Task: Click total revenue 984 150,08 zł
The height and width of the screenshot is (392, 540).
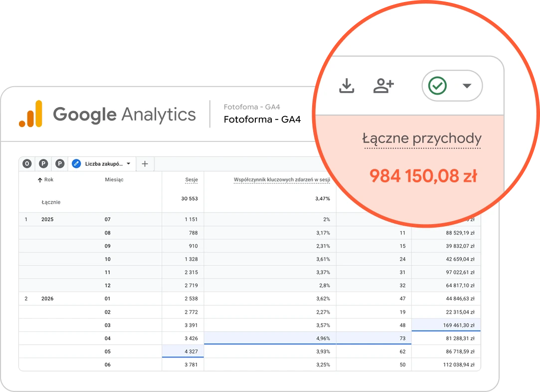Action: 423,176
